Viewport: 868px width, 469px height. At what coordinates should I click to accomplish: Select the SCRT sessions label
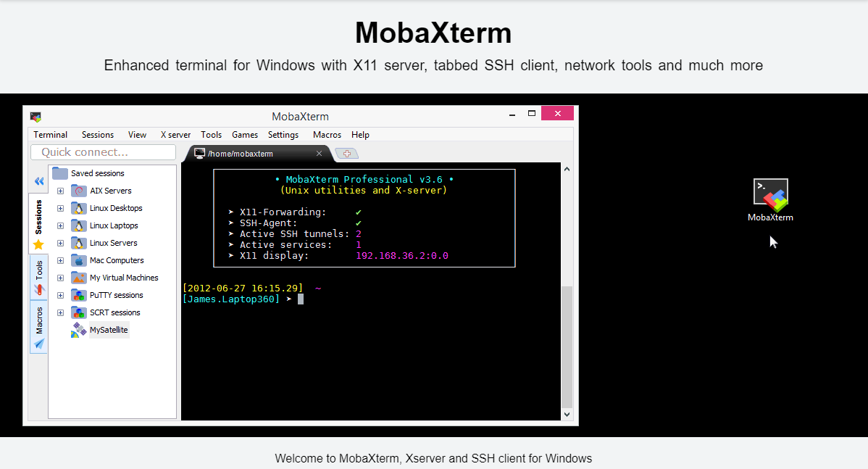pyautogui.click(x=115, y=313)
